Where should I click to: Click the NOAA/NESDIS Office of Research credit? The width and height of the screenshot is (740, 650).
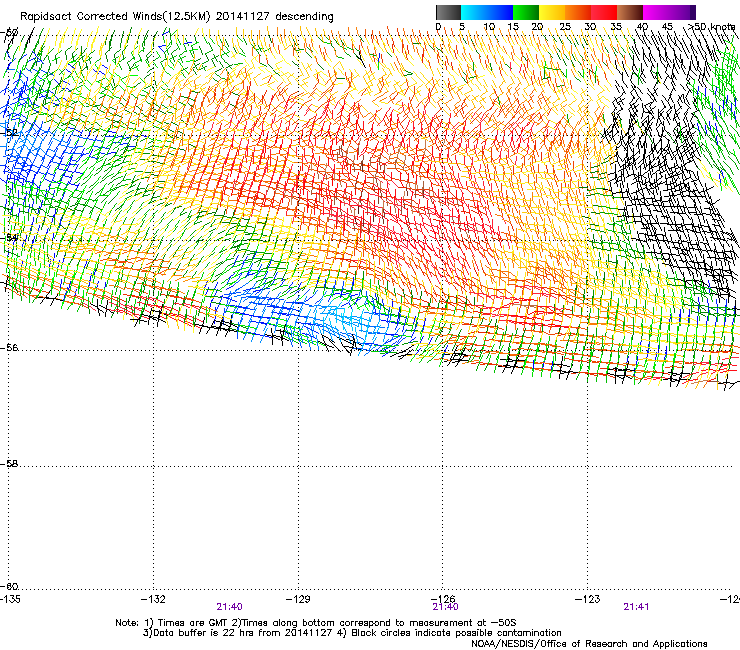pos(589,644)
